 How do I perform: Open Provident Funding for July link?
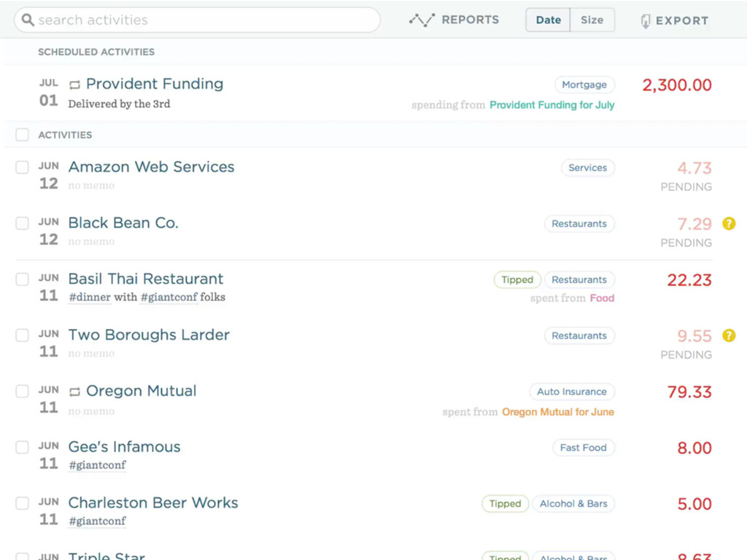click(551, 105)
